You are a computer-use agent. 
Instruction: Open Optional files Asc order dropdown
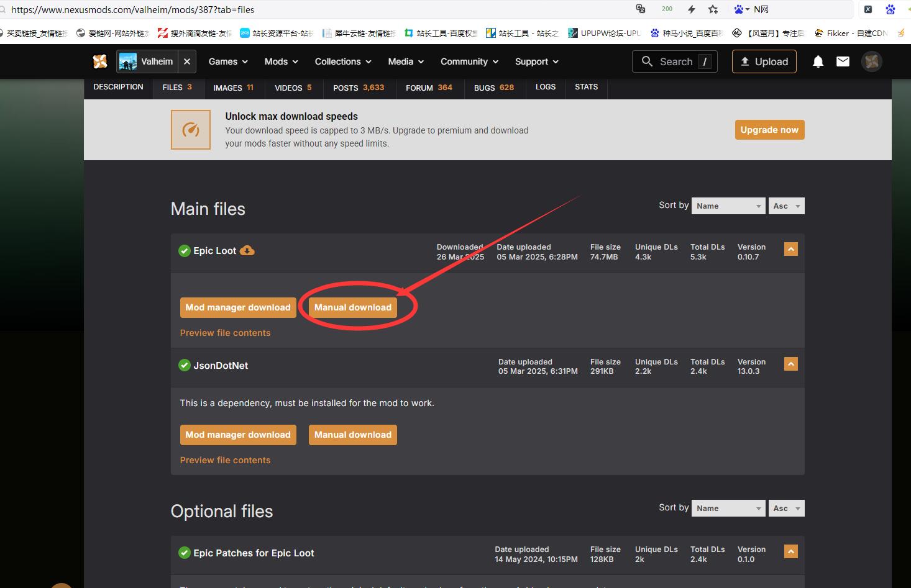pos(787,509)
